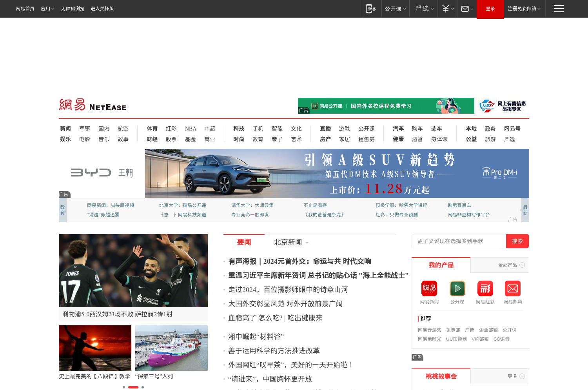This screenshot has height=390, width=588.
Task: Open the hamburger menu icon
Action: (x=559, y=9)
